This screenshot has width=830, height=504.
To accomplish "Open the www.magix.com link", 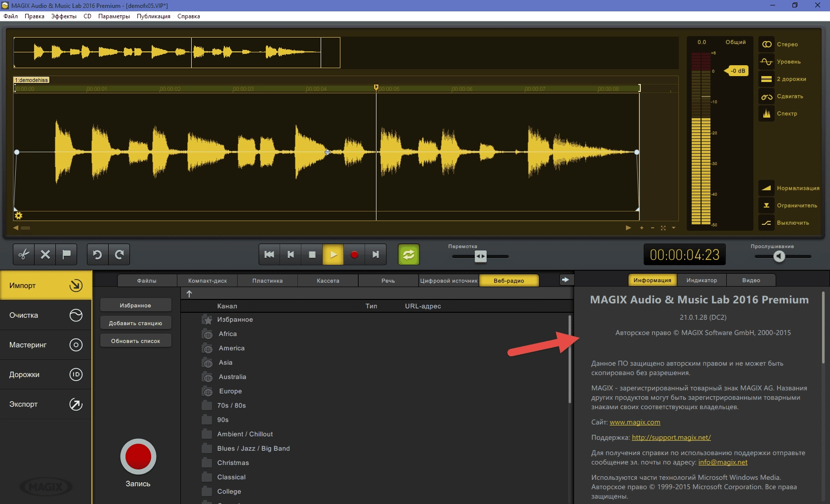I will point(635,422).
